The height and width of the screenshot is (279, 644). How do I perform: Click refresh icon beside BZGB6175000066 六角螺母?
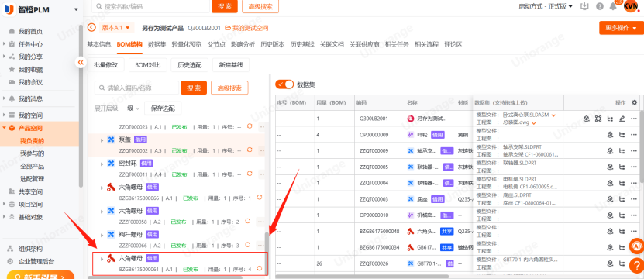pos(260,198)
